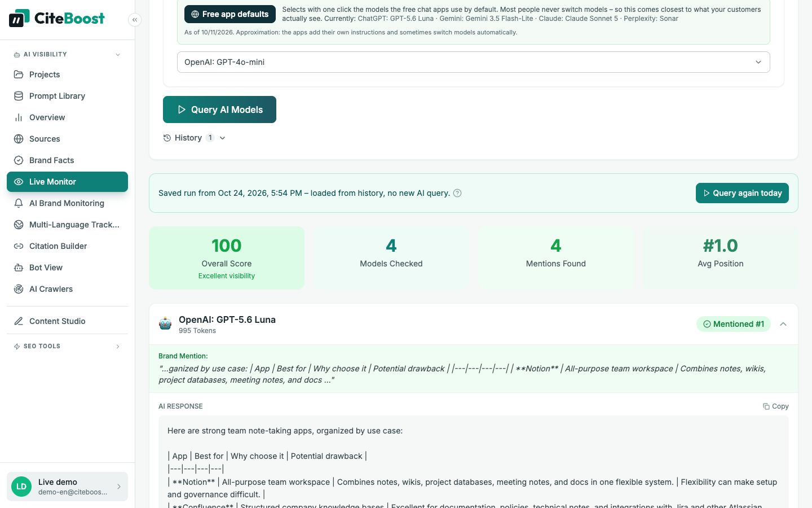Viewport: 812px width, 508px height.
Task: Click the Query AI Models button
Action: (219, 110)
